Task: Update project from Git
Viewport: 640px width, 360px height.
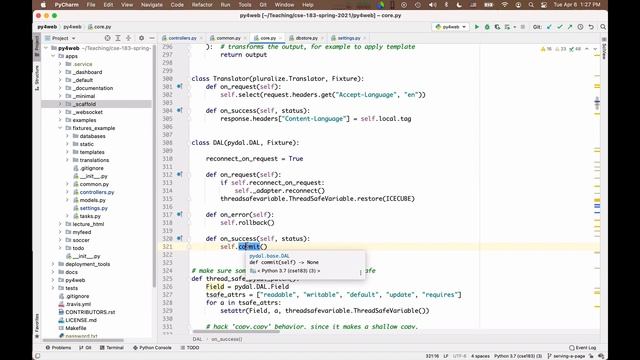Action: (549, 27)
